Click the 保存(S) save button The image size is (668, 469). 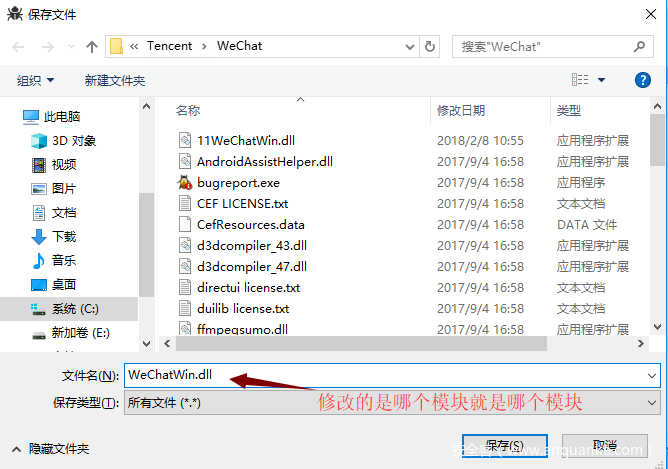point(505,446)
